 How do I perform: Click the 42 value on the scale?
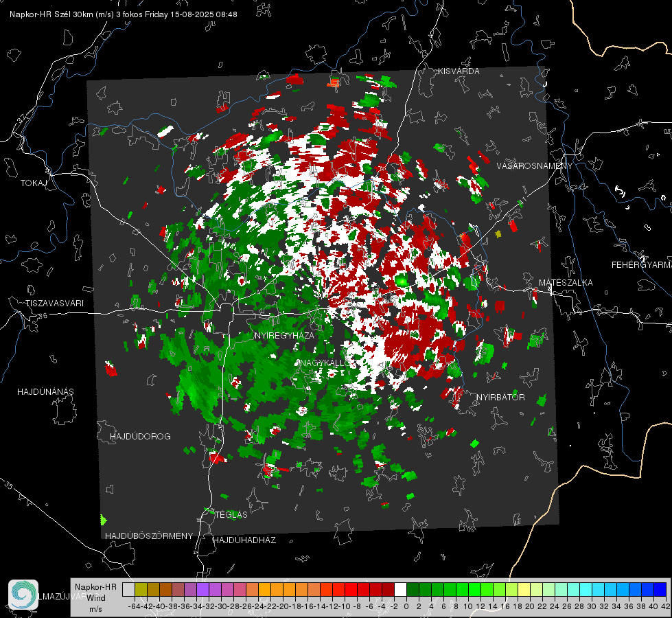pos(666,607)
